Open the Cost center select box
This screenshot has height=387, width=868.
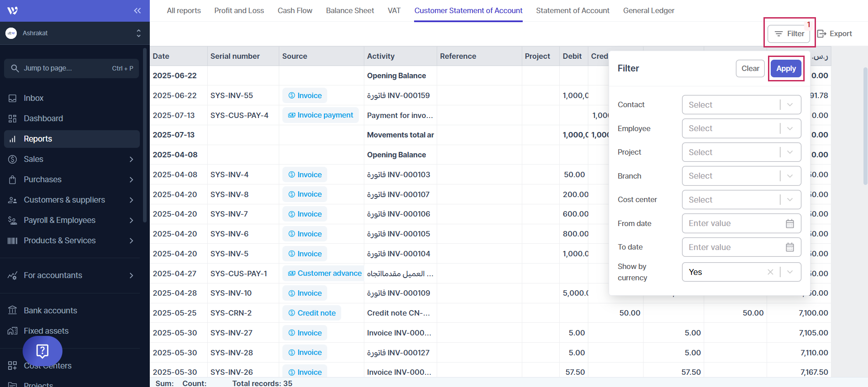pyautogui.click(x=741, y=200)
